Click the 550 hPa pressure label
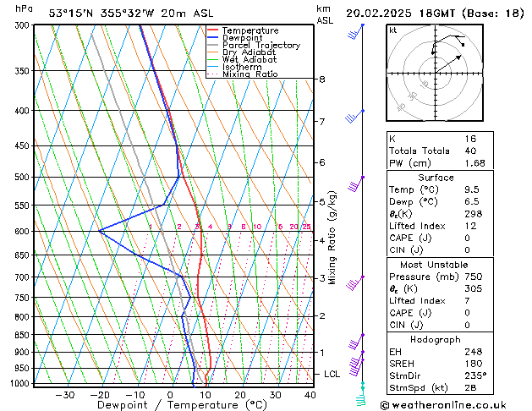The width and height of the screenshot is (532, 411). click(24, 205)
